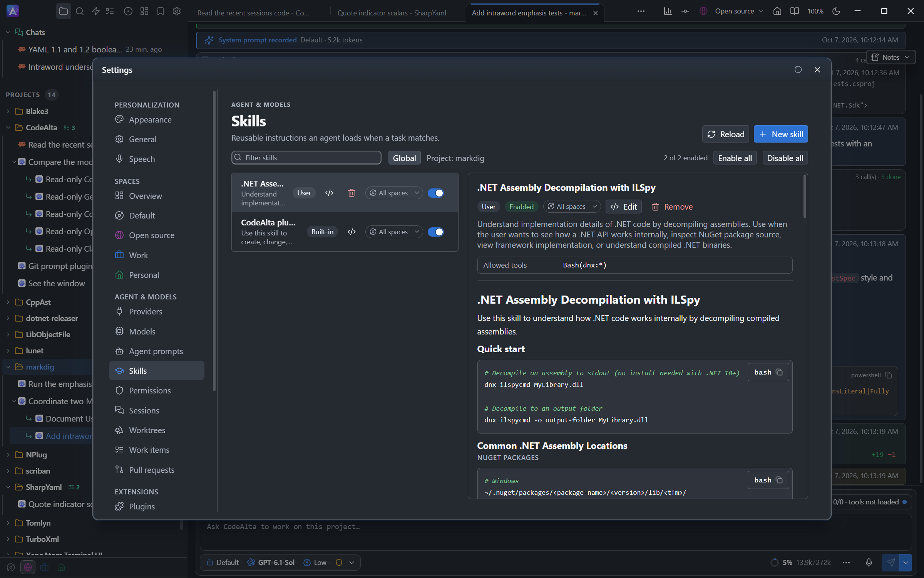View source of CodeAlta plu... skill
Image resolution: width=924 pixels, height=578 pixels.
pyautogui.click(x=352, y=232)
